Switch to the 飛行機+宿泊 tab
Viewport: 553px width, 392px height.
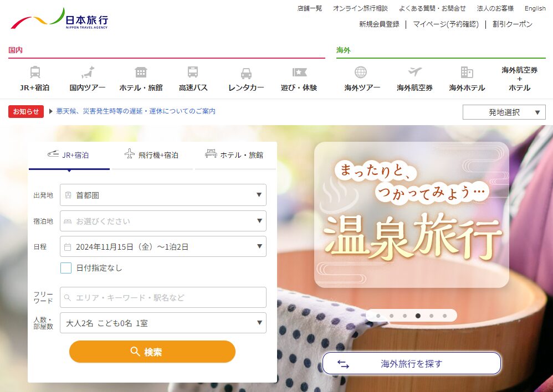(x=151, y=155)
